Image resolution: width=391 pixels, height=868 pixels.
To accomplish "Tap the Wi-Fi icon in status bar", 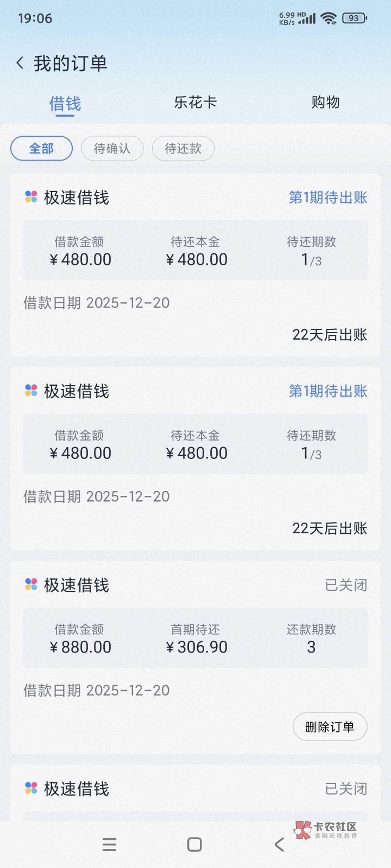I will 328,18.
